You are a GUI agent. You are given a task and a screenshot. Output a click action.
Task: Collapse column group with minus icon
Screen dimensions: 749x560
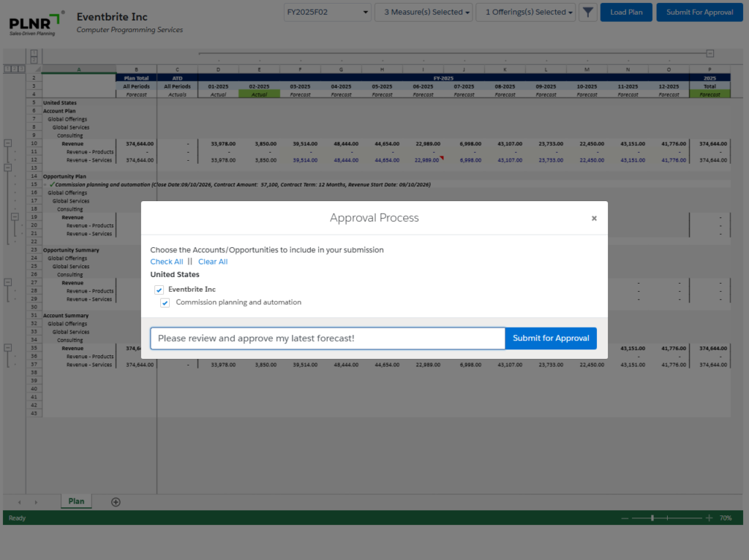[x=710, y=53]
